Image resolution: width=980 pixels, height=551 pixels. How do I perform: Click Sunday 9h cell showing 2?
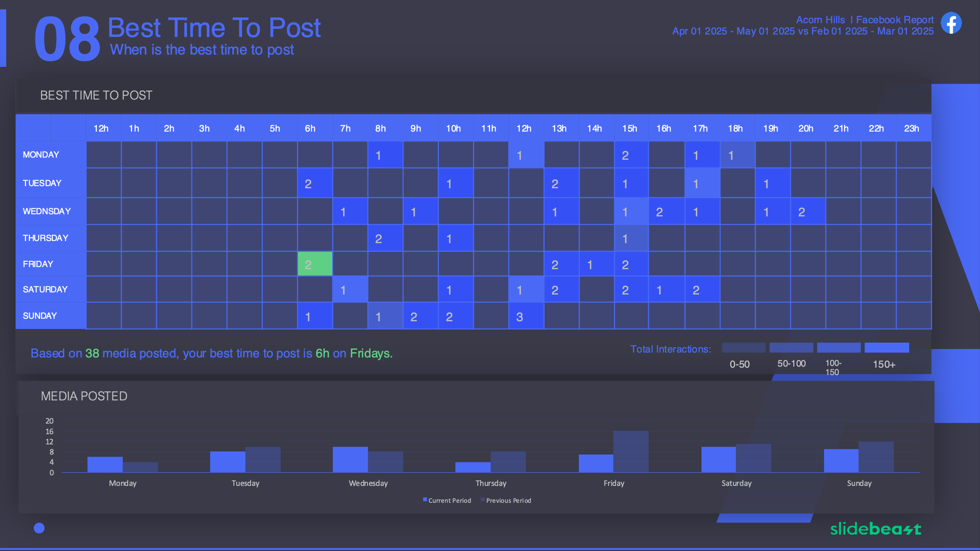[420, 316]
